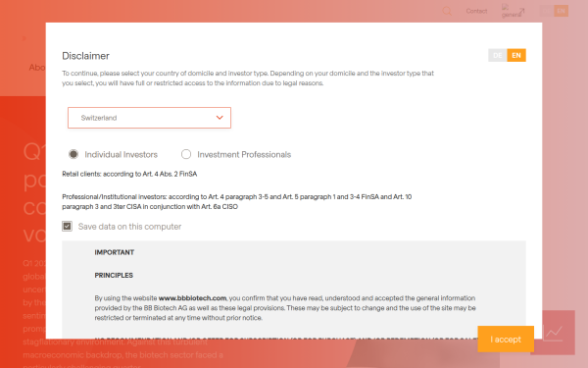Screen dimensions: 588x368
Task: Toggle Save data on this computer checkbox
Action: pos(67,226)
